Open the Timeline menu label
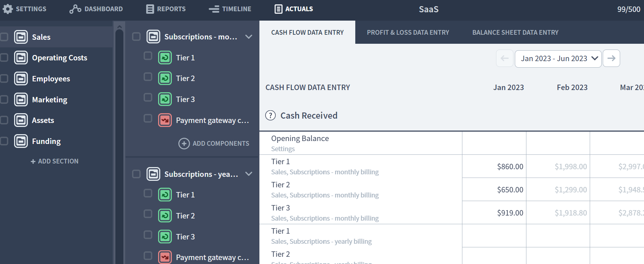 pos(237,9)
